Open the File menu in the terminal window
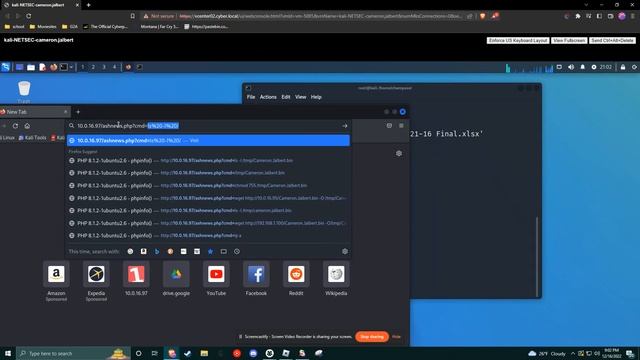This screenshot has width=640, height=360. point(251,97)
